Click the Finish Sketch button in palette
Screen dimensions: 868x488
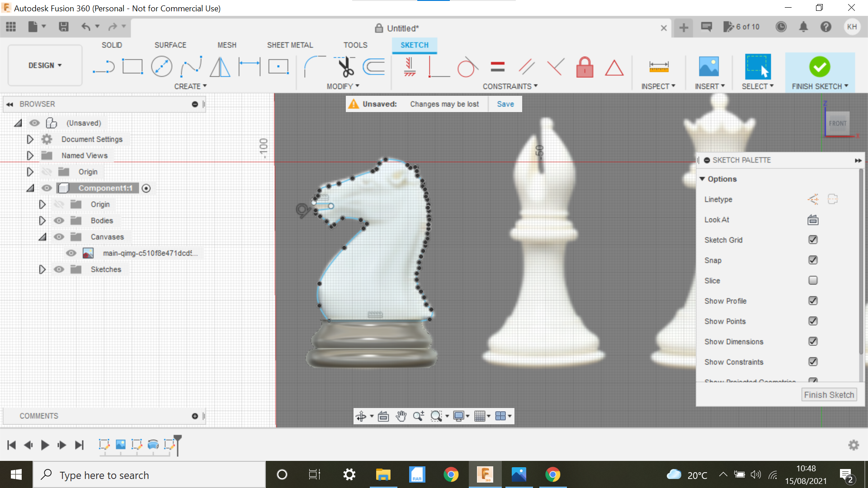tap(829, 394)
